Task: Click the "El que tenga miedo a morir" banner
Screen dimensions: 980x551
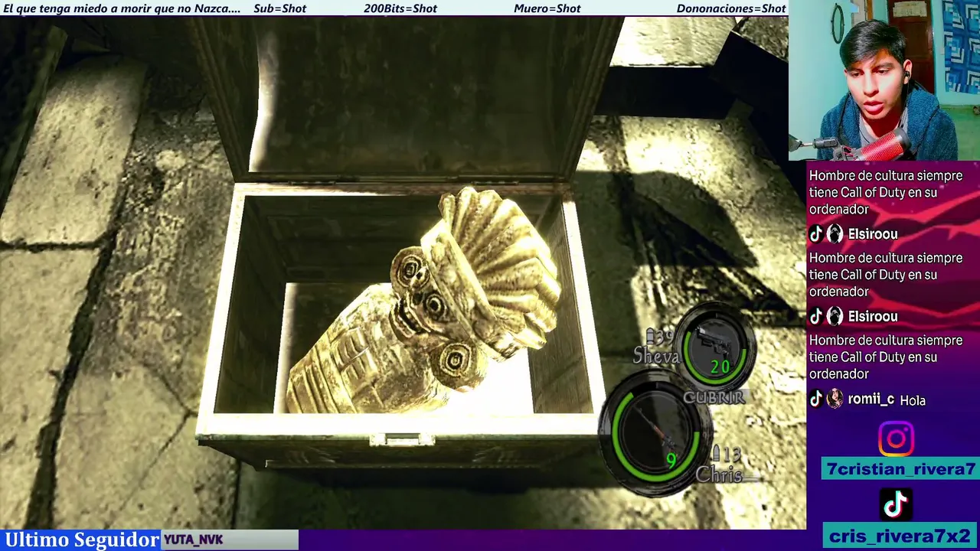Action: [122, 8]
